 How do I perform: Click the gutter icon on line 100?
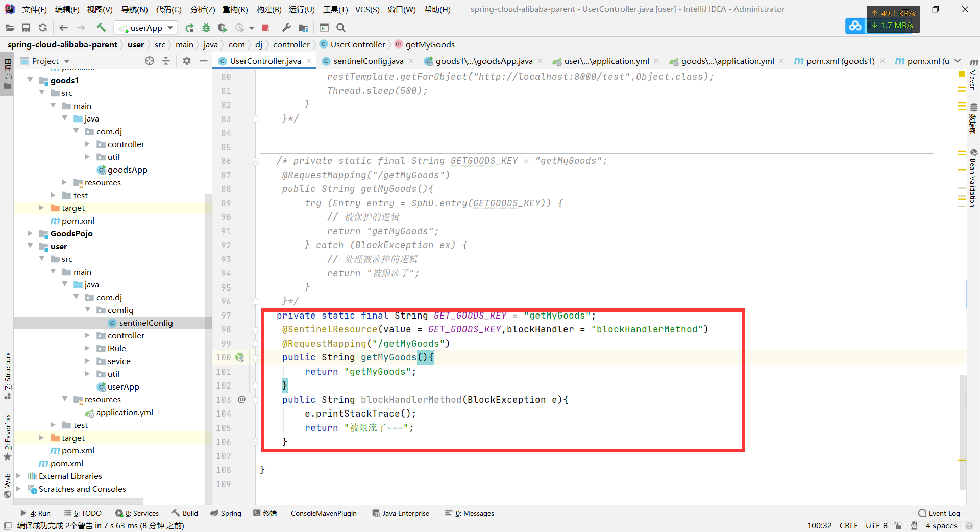coord(240,357)
